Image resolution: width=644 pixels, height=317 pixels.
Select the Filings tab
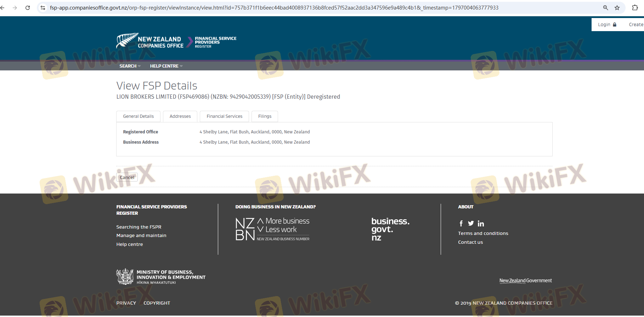point(265,116)
